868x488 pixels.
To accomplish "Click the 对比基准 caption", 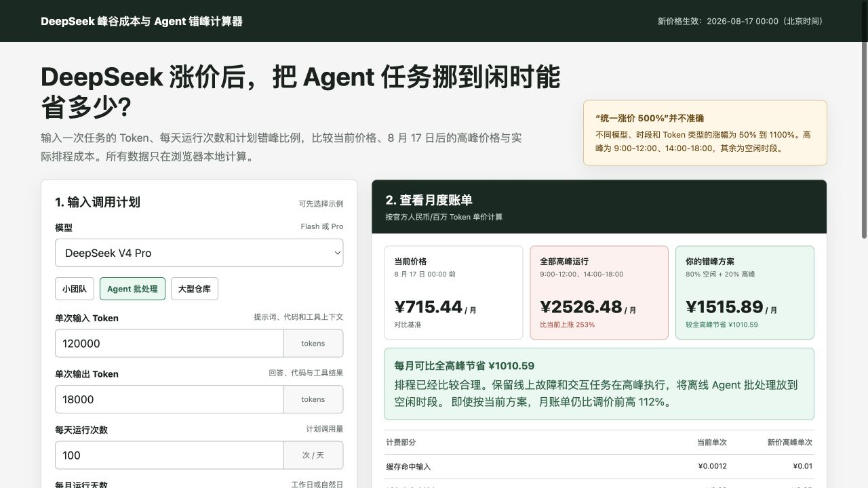I will pos(408,325).
